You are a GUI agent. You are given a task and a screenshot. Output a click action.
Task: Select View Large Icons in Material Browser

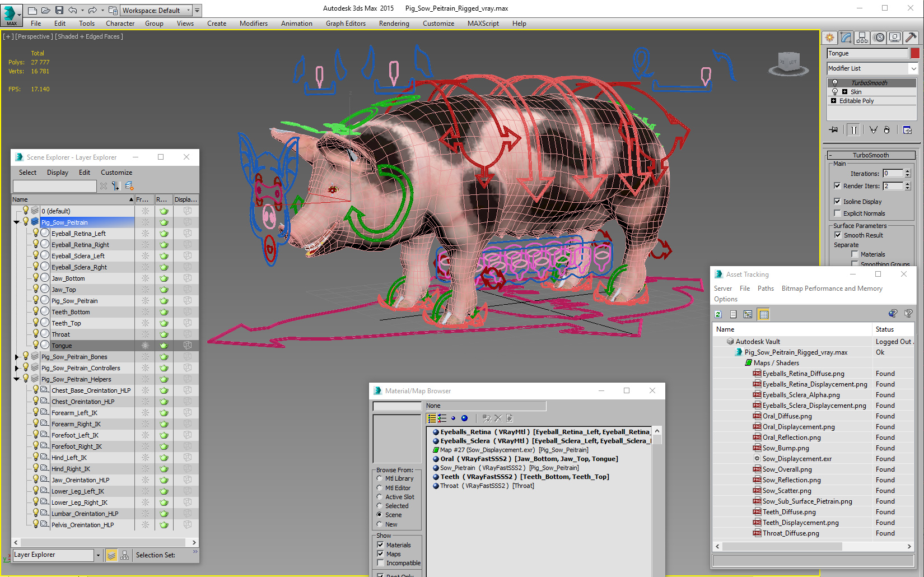coord(464,418)
